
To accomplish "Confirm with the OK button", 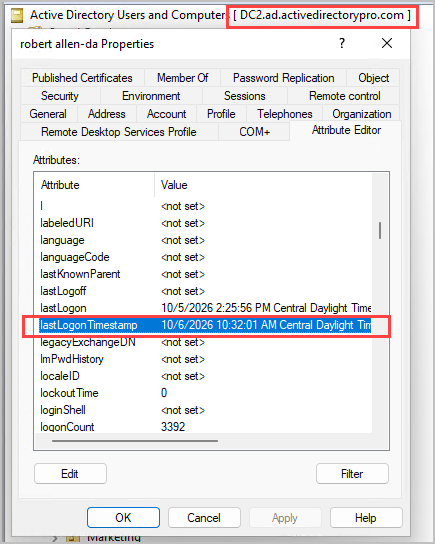I will pos(123,518).
